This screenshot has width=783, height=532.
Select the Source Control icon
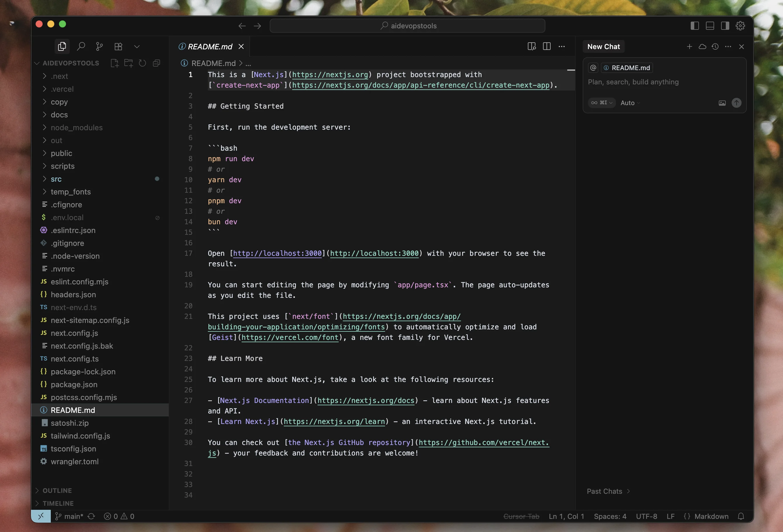click(x=99, y=46)
